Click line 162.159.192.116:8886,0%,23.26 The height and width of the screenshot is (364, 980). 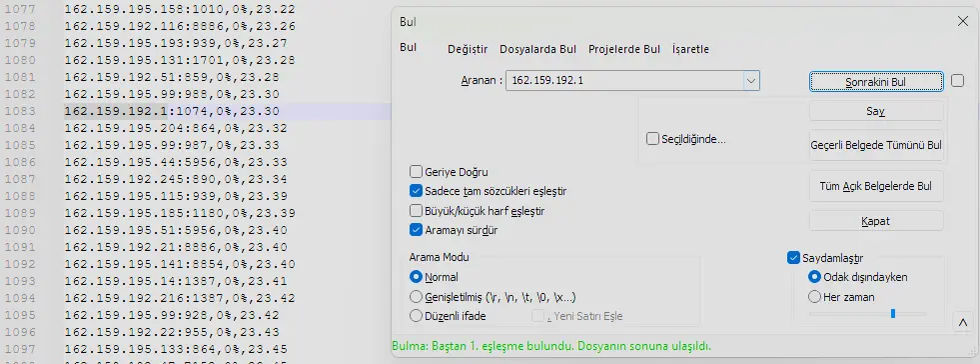(180, 26)
